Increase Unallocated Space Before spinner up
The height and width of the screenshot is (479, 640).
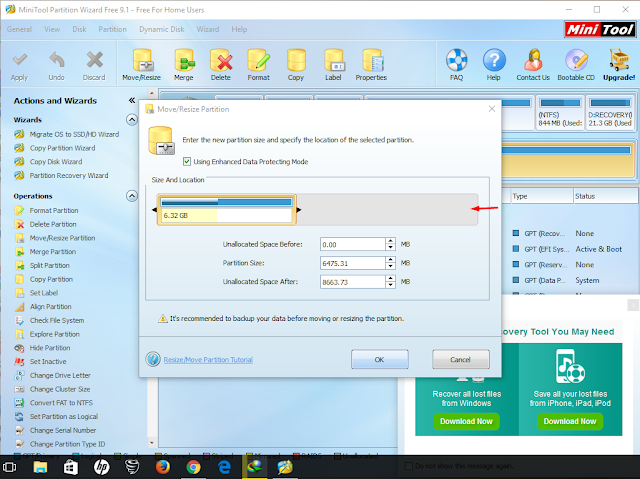click(391, 241)
